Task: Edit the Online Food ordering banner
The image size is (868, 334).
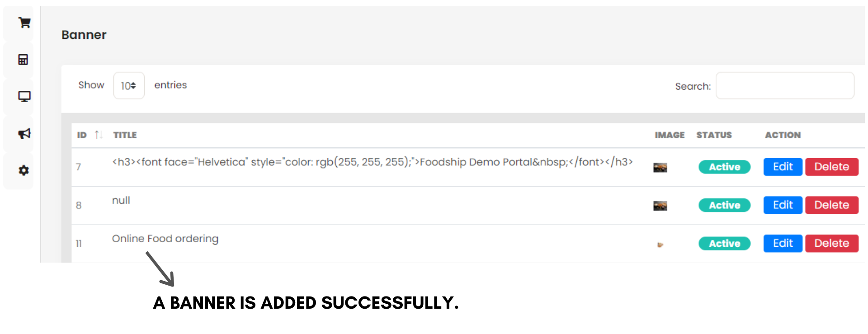Action: coord(782,244)
